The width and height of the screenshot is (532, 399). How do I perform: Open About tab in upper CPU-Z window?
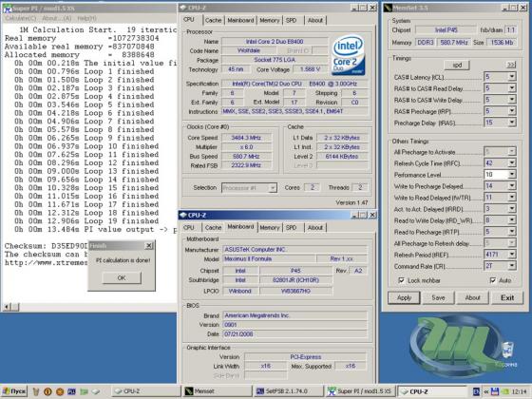tap(315, 20)
